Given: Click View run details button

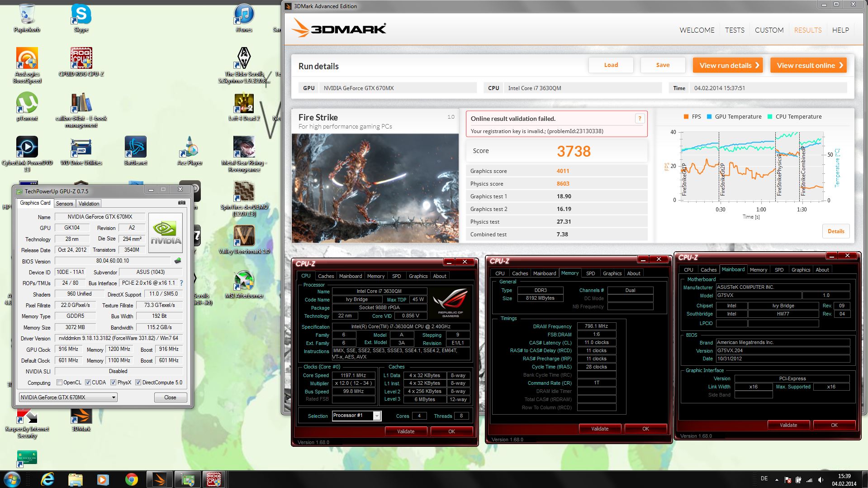Looking at the screenshot, I should pyautogui.click(x=728, y=65).
